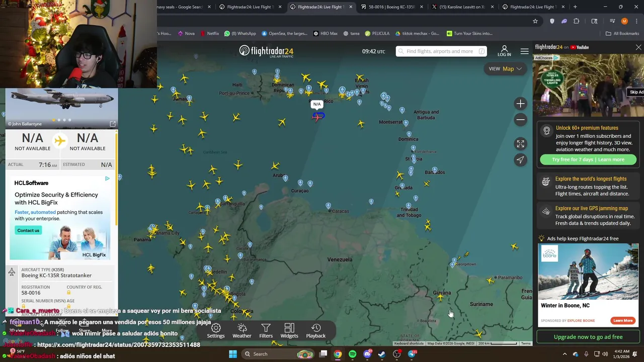The width and height of the screenshot is (644, 362).
Task: Open Discord from the taskbar
Action: [x=367, y=354]
